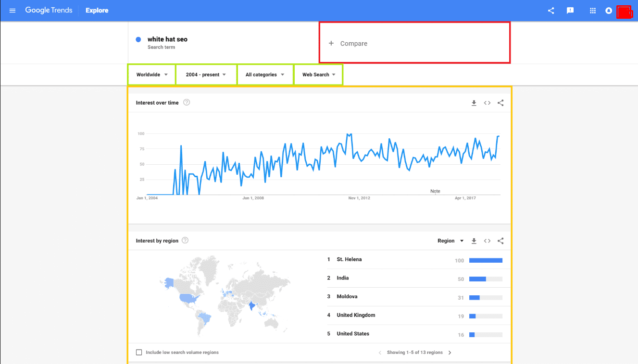
Task: Click help icon beside Interest by region
Action: [x=185, y=241]
